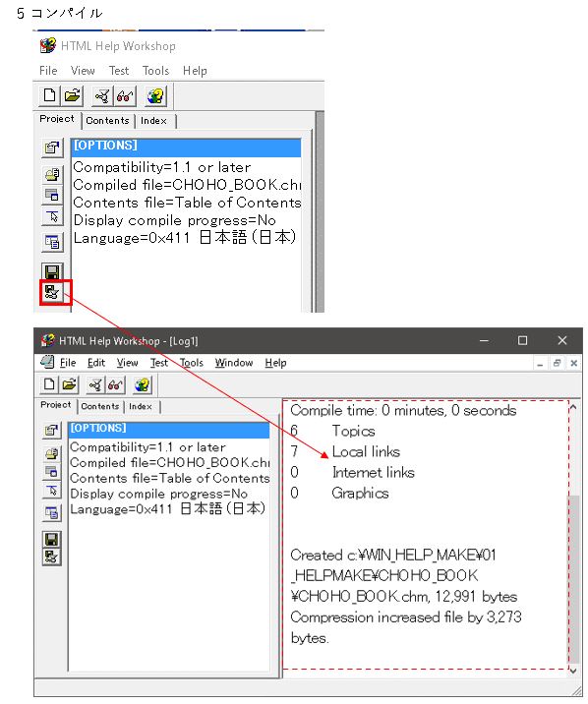Switch to the Index tab in the Log1 window
This screenshot has width=588, height=704.
141,406
